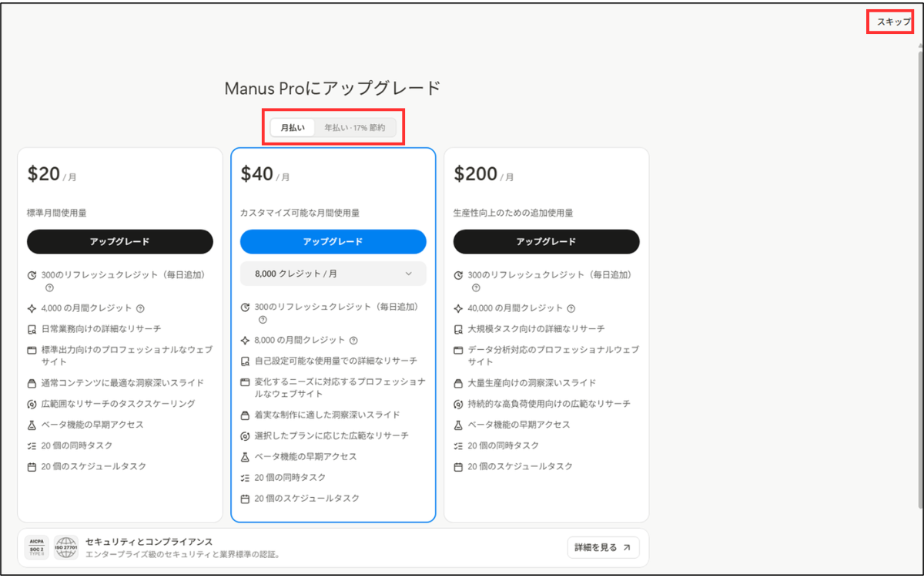Open 詳細を見る for security compliance
Image resolution: width=924 pixels, height=578 pixels.
click(x=604, y=548)
